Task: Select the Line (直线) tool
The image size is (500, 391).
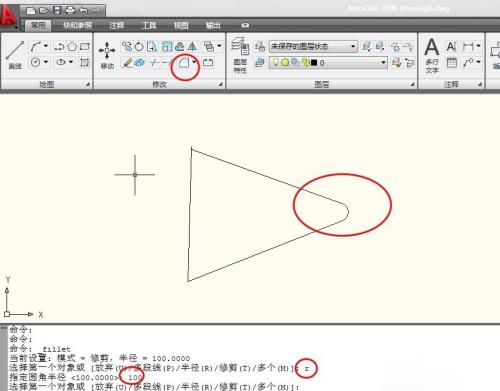Action: 15,55
